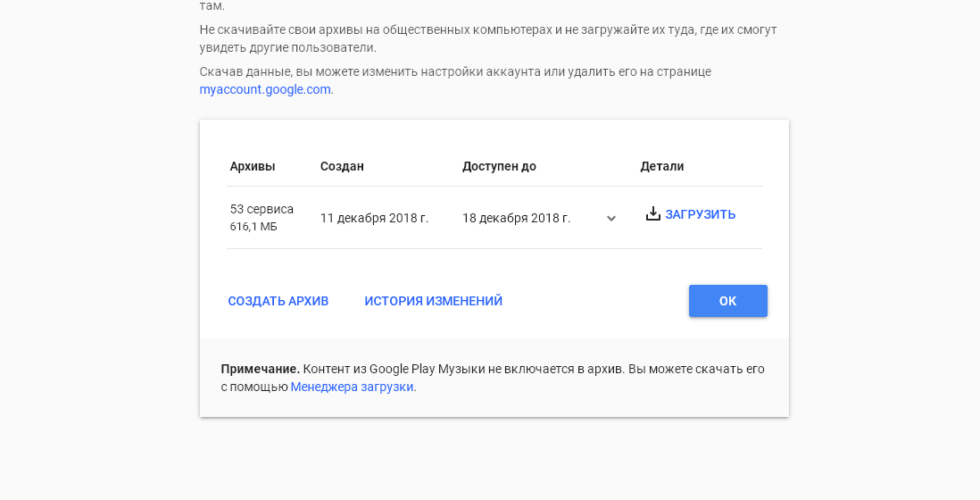Click the download tray icon beside ЗАГРУЗИТЬ

(x=652, y=213)
